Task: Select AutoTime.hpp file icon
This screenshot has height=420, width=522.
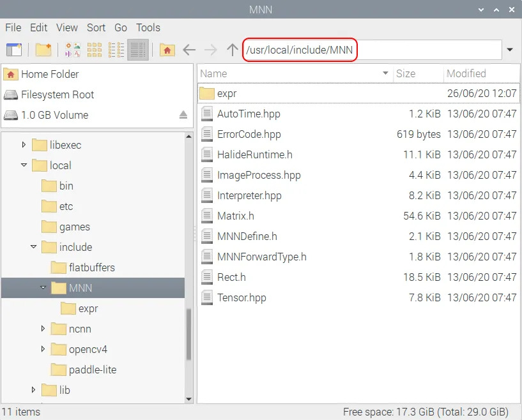Action: coord(207,114)
